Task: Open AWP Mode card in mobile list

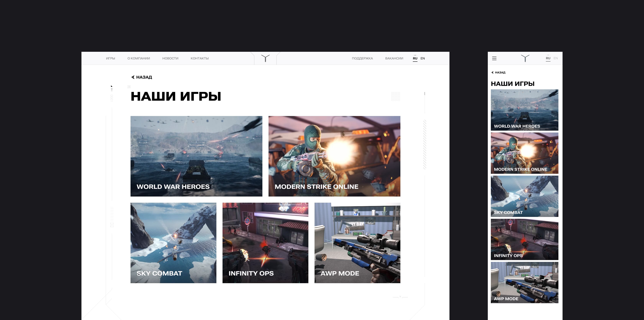Action: [x=525, y=282]
